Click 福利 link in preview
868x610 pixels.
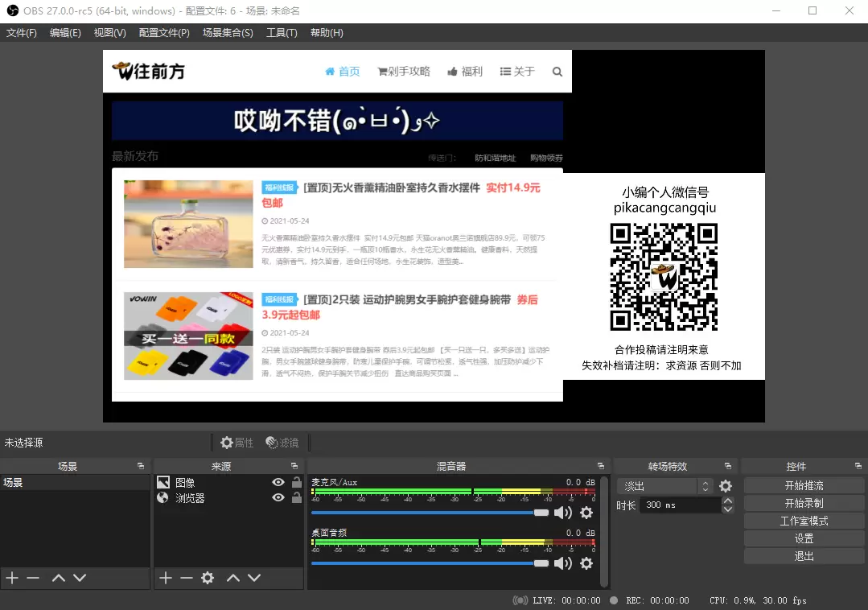coord(465,72)
